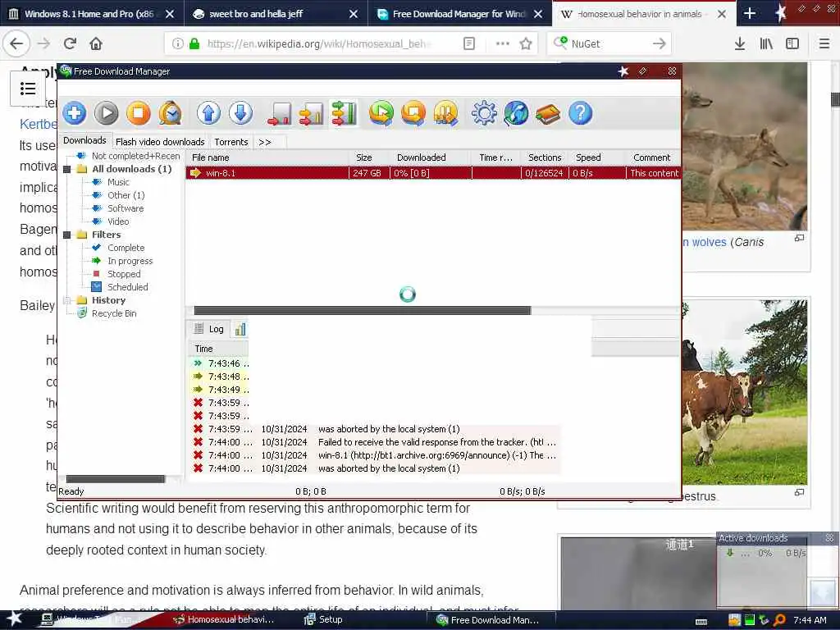Select the Other (1) download group

coord(126,195)
